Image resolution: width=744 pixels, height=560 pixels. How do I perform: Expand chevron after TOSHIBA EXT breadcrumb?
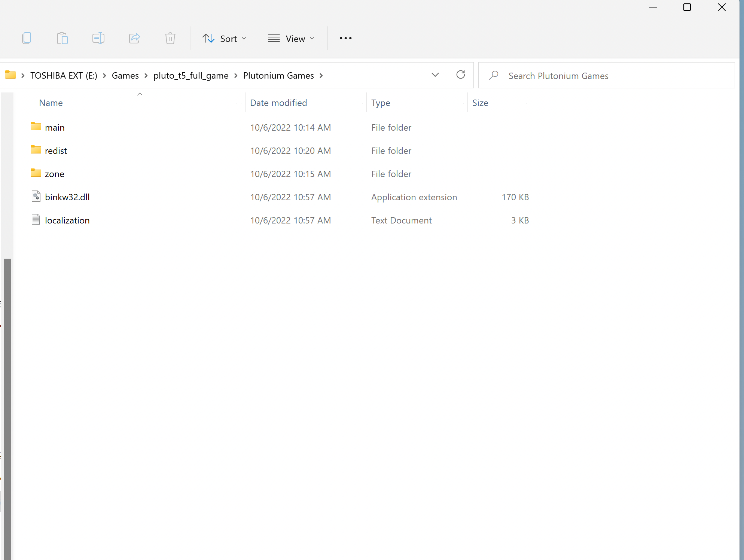[x=104, y=76]
